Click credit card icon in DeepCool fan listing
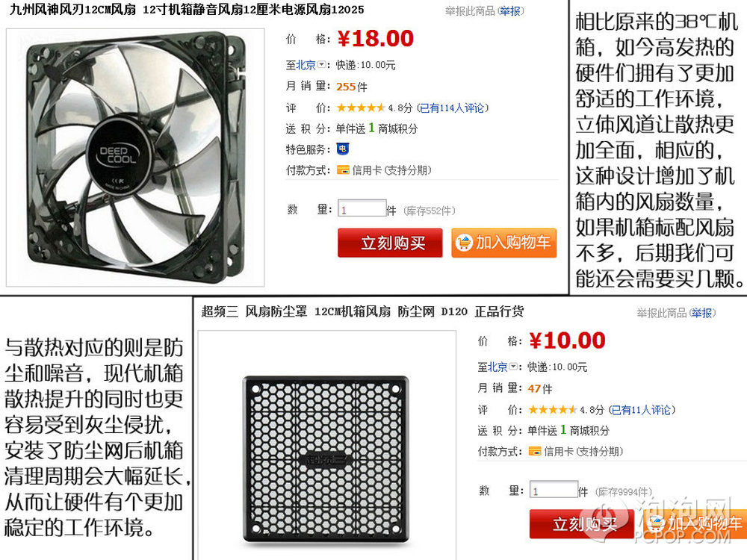The height and width of the screenshot is (560, 747). pyautogui.click(x=343, y=170)
